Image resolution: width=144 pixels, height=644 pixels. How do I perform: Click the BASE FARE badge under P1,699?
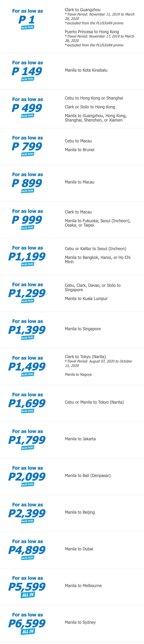tap(27, 411)
